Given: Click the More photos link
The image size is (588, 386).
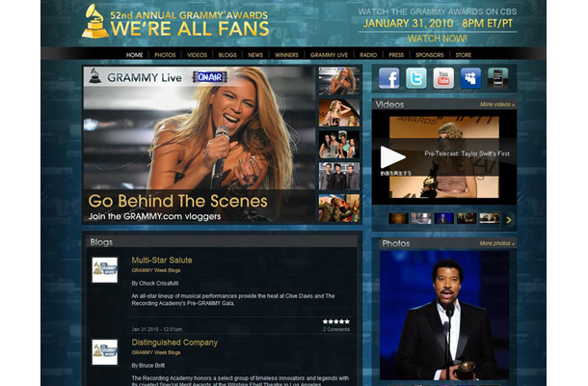Looking at the screenshot, I should point(496,243).
